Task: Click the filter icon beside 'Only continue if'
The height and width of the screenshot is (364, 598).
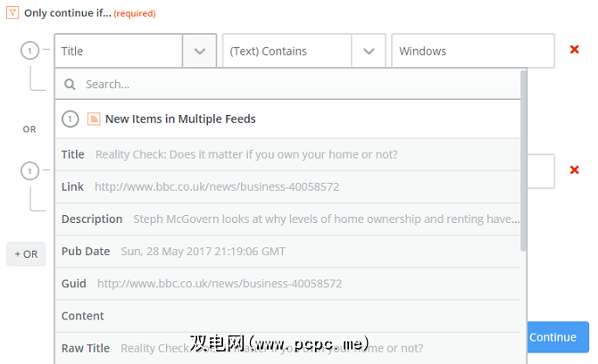Action: [12, 12]
